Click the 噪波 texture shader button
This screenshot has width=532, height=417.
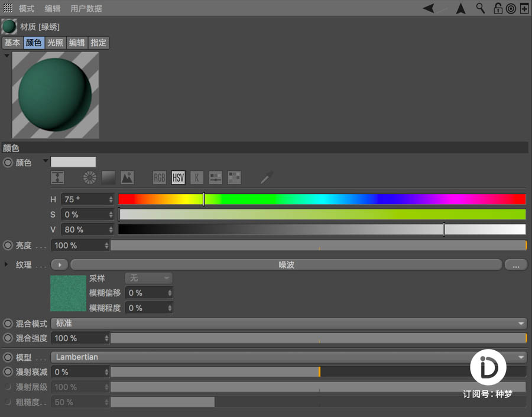(286, 264)
